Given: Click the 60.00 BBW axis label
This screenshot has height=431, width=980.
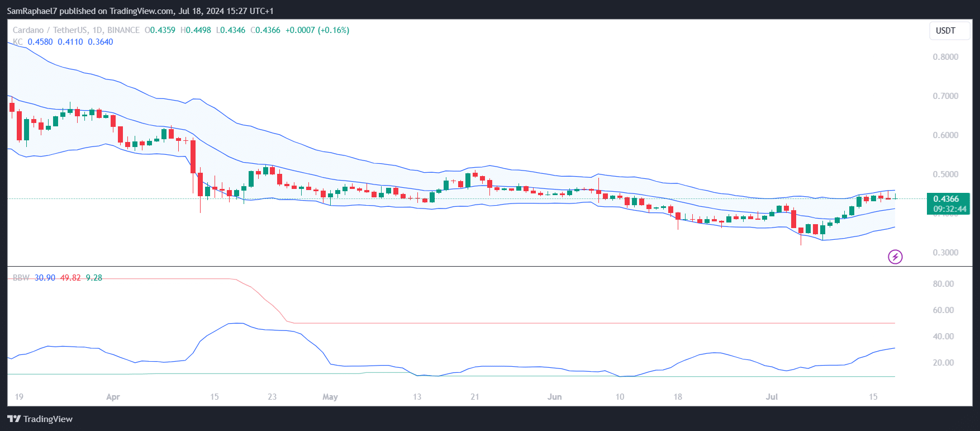Looking at the screenshot, I should point(944,310).
